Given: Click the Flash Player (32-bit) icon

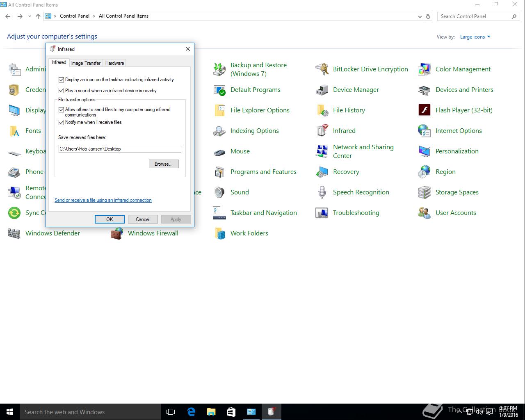Looking at the screenshot, I should pyautogui.click(x=425, y=110).
